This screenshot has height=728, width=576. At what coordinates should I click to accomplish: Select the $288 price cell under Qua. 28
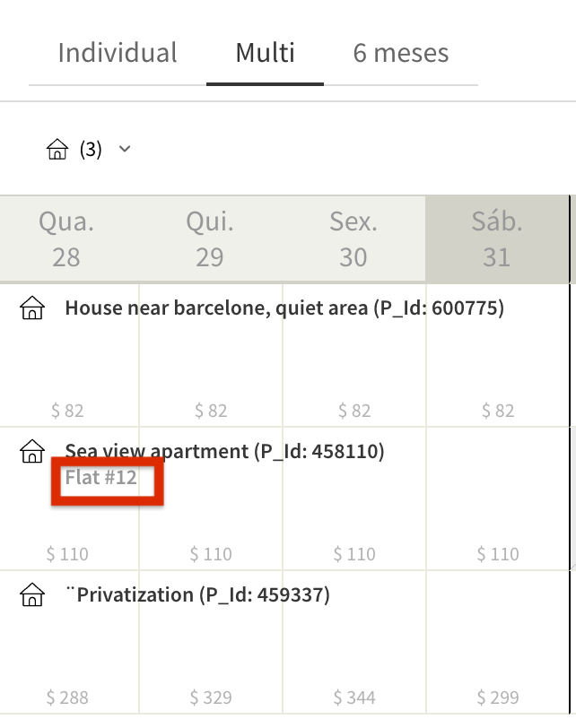[x=67, y=698]
